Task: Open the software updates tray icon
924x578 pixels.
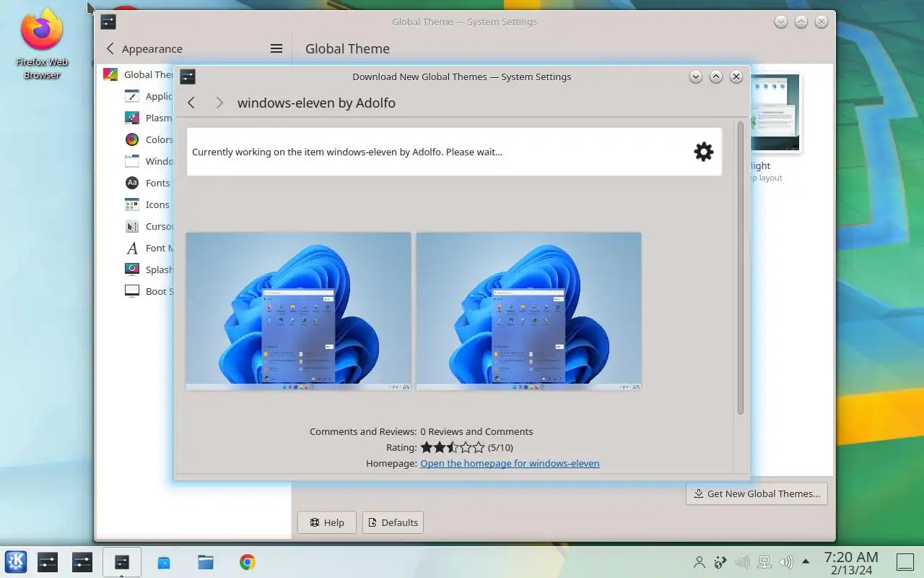Action: [x=720, y=562]
